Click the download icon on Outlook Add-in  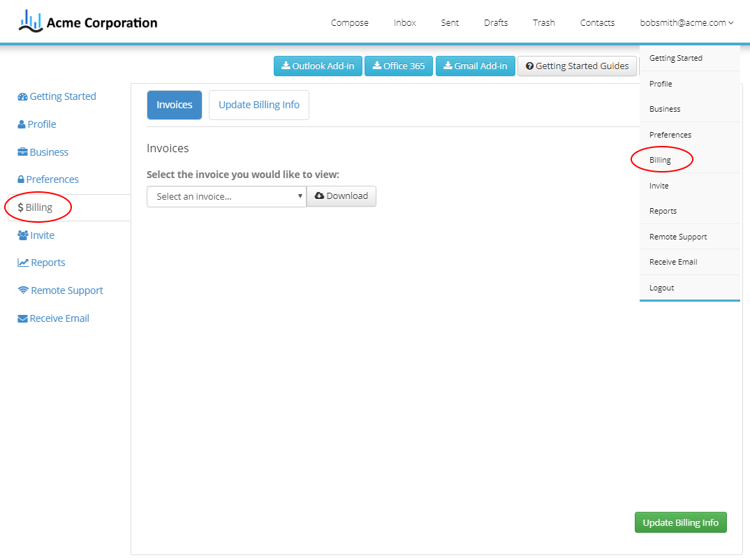pos(286,66)
